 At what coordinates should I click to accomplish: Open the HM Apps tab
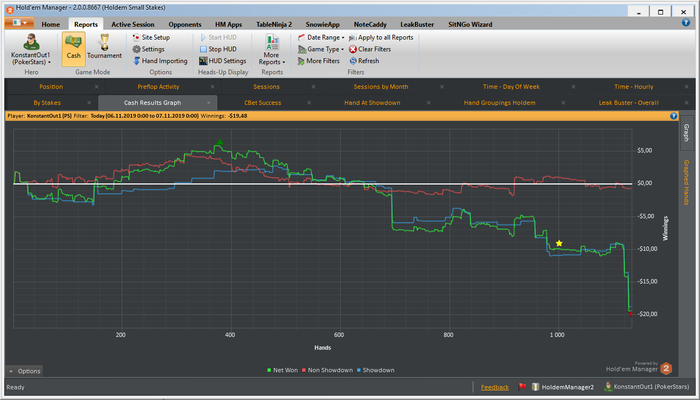point(228,25)
